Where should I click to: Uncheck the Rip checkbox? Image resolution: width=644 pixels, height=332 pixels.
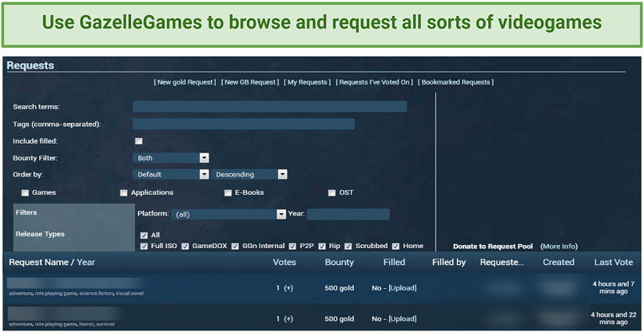322,247
